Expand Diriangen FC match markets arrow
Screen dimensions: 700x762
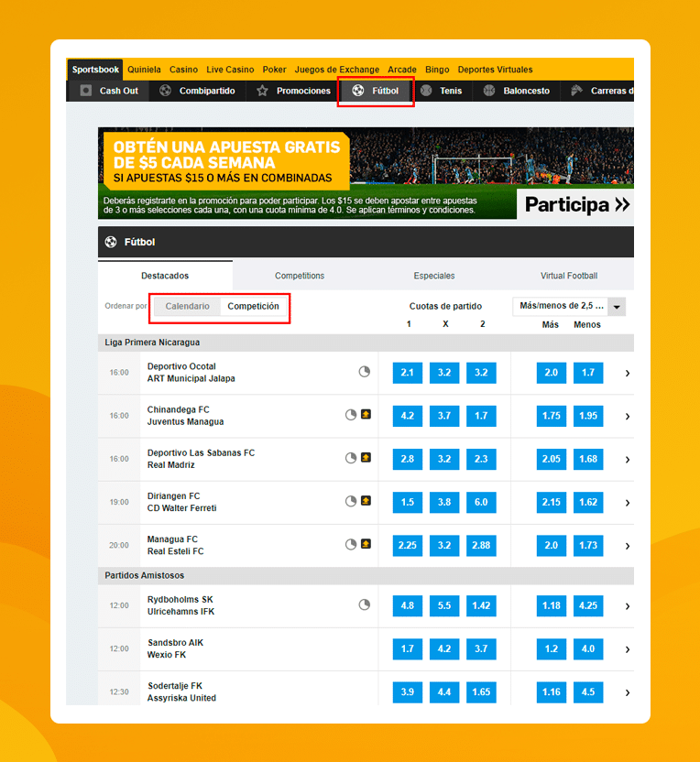(628, 503)
